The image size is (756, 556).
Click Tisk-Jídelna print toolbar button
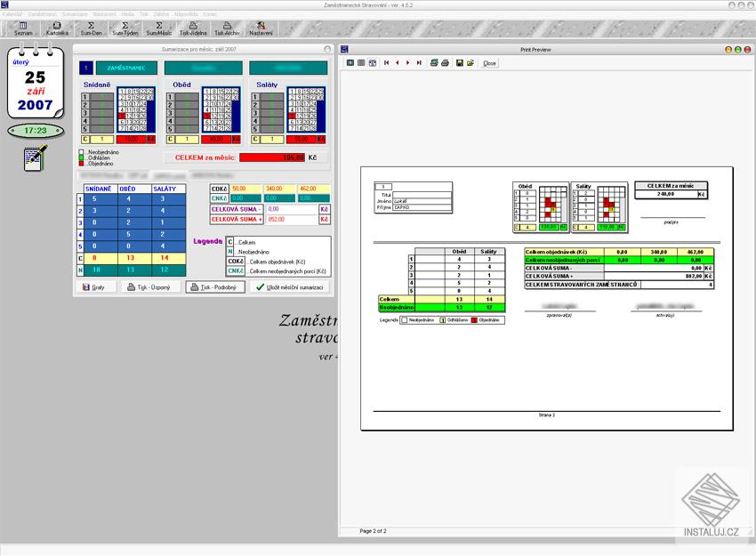coord(193,29)
